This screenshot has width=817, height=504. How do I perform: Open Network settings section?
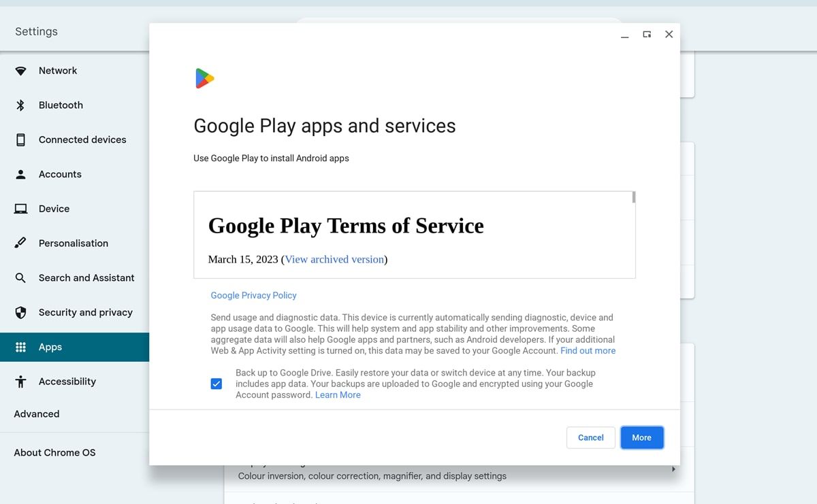(58, 71)
